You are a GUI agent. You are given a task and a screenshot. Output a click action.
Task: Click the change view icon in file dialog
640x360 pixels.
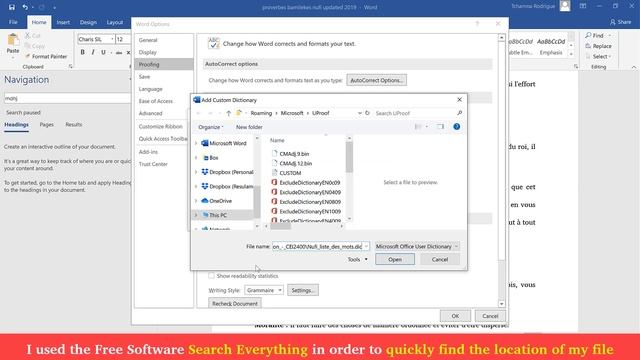pos(418,127)
